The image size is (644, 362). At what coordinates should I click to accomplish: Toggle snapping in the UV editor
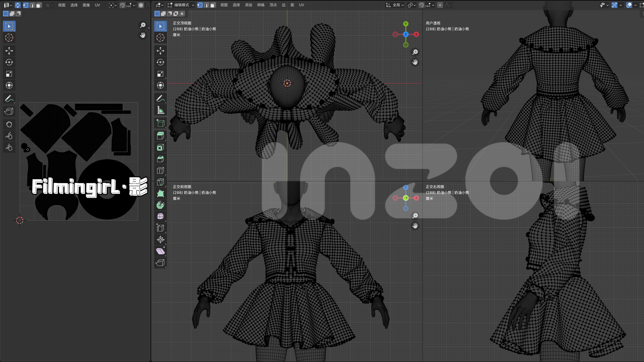122,5
